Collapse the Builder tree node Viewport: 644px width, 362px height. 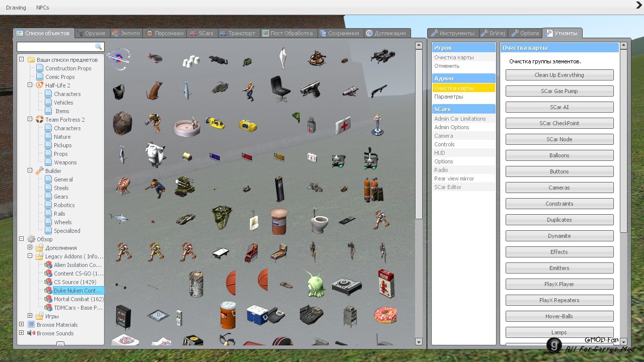point(30,170)
